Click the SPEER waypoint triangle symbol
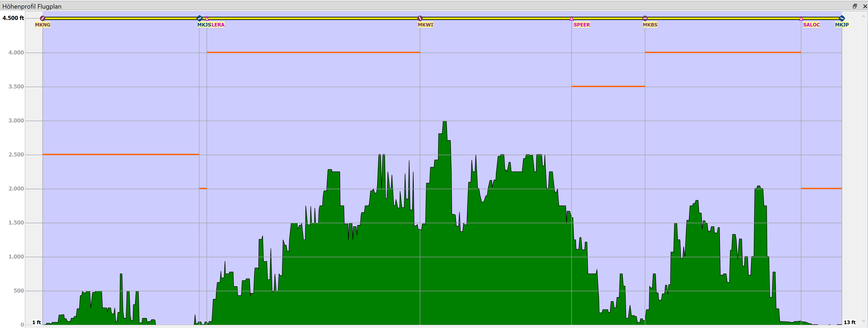Image resolution: width=868 pixels, height=328 pixels. coord(572,18)
